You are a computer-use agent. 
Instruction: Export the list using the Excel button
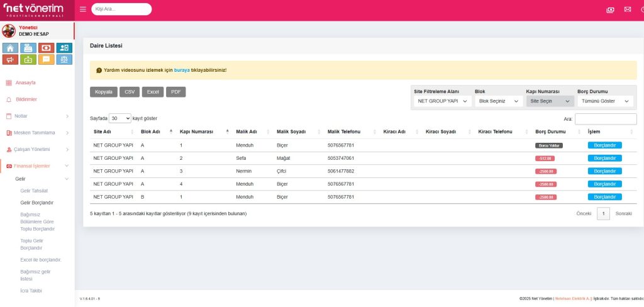pos(153,92)
